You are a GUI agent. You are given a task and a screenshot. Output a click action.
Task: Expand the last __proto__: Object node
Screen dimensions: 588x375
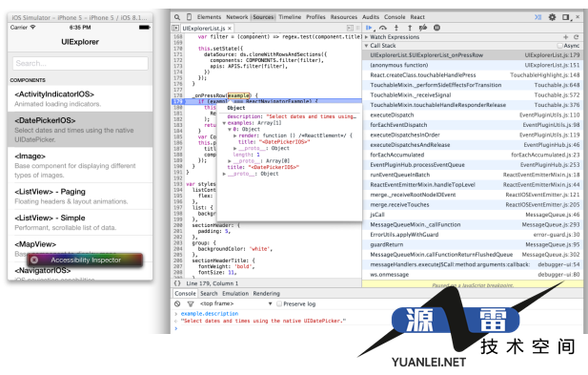point(224,174)
